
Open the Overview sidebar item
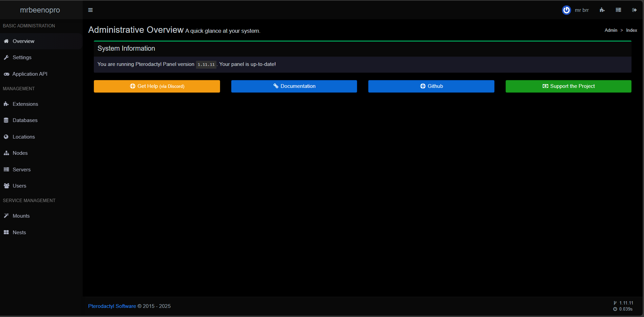(23, 41)
